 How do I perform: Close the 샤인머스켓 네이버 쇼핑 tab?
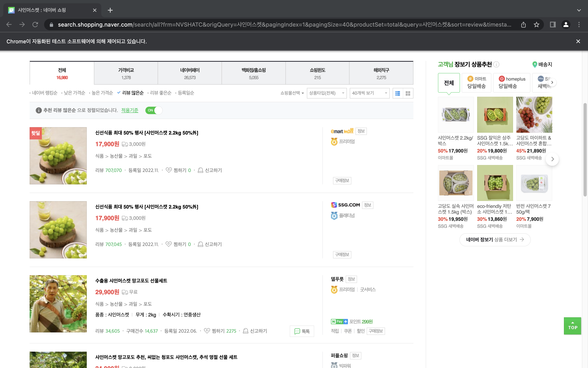[95, 10]
